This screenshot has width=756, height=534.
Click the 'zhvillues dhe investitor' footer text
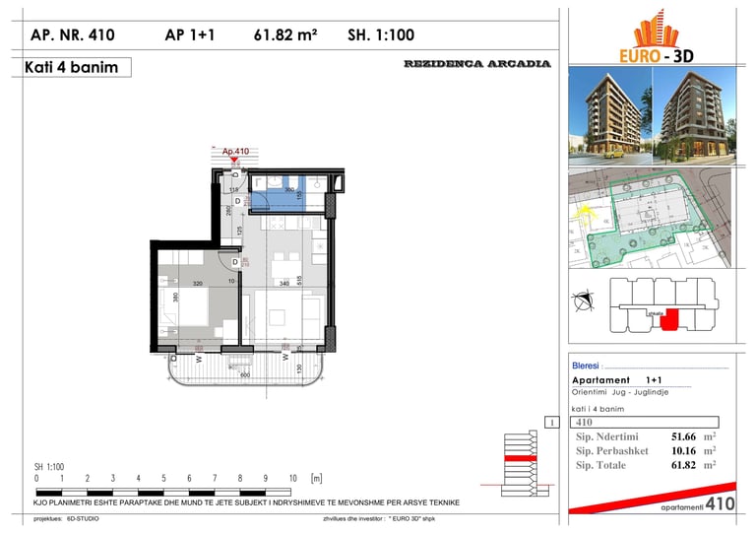pos(379,519)
